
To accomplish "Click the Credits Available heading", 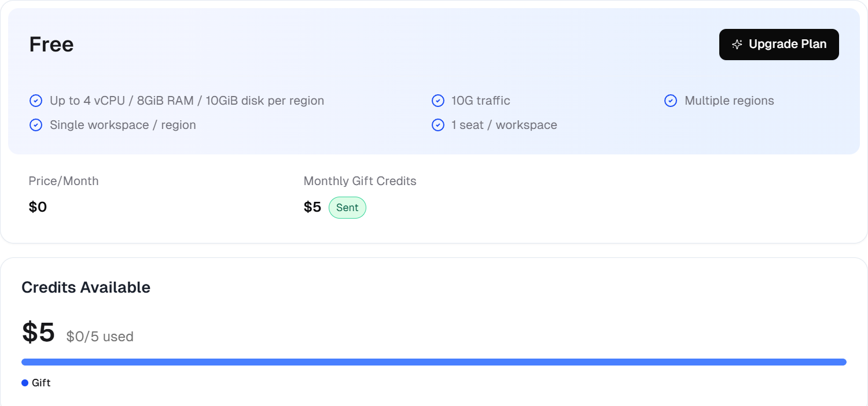I will 86,287.
